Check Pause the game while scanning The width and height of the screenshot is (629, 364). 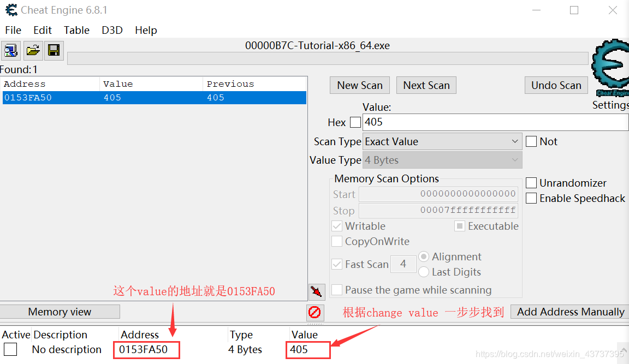(337, 290)
